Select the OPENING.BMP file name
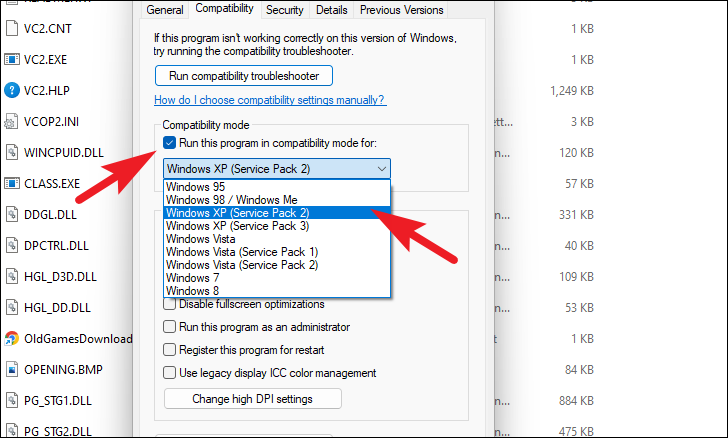Viewport: 728px width, 438px height. [63, 370]
